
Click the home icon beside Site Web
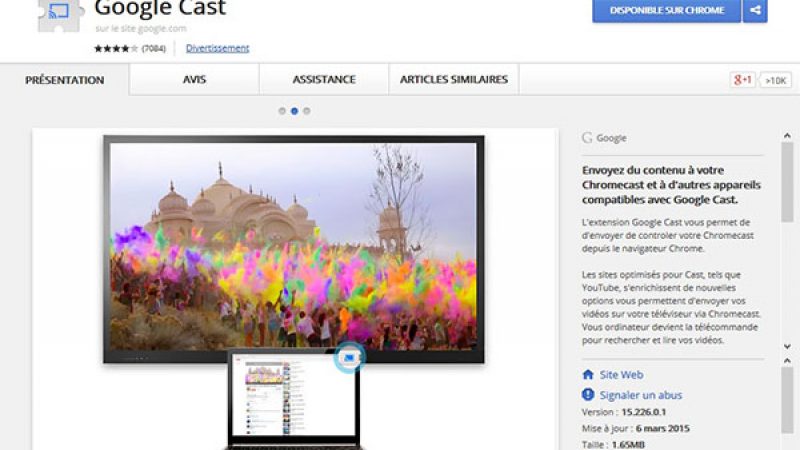click(x=588, y=375)
